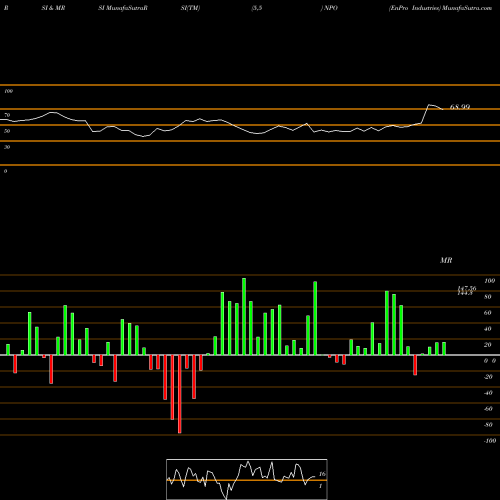Open the mini RSI overview chart at bottom
500x500 pixels.
[x=247, y=479]
